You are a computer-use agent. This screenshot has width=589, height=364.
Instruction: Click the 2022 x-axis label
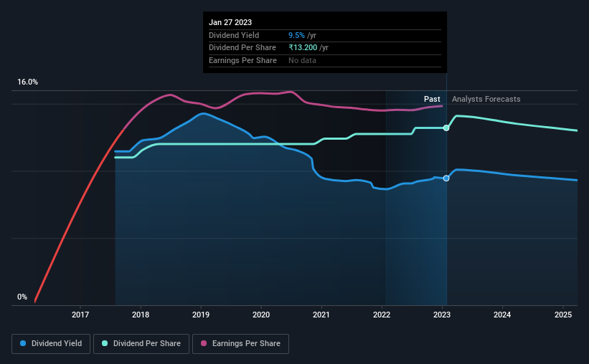click(382, 315)
